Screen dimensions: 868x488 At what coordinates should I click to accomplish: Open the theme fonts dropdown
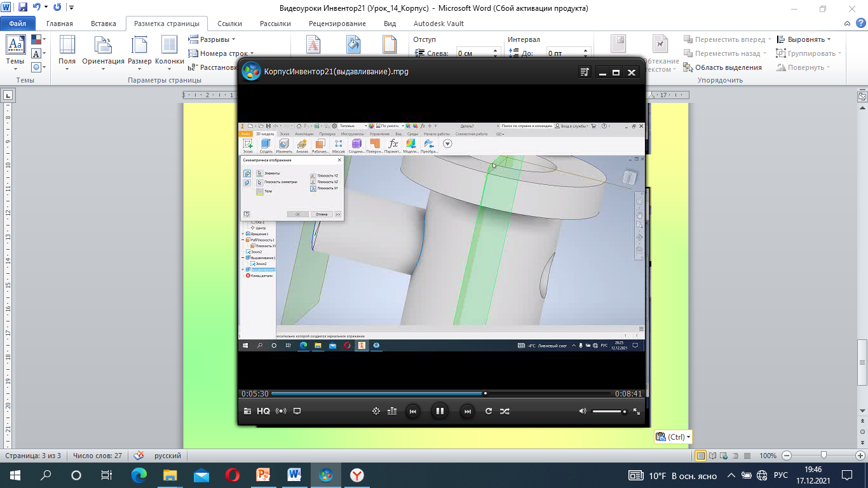pyautogui.click(x=38, y=53)
